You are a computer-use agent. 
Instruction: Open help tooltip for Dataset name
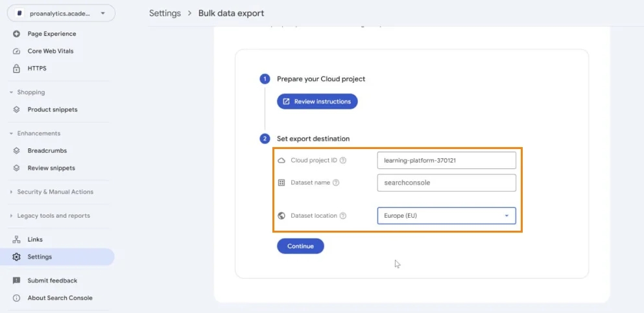336,183
